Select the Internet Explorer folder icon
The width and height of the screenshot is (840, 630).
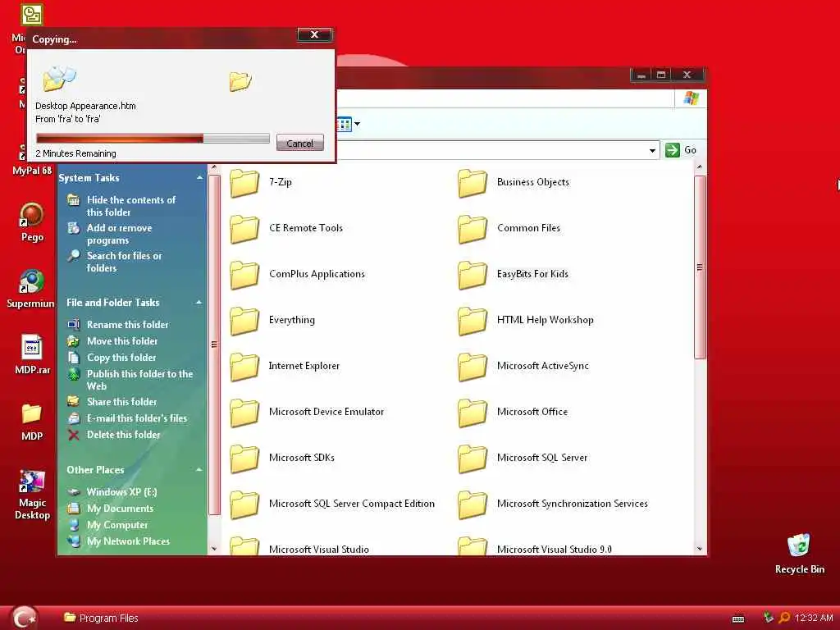[x=244, y=367]
